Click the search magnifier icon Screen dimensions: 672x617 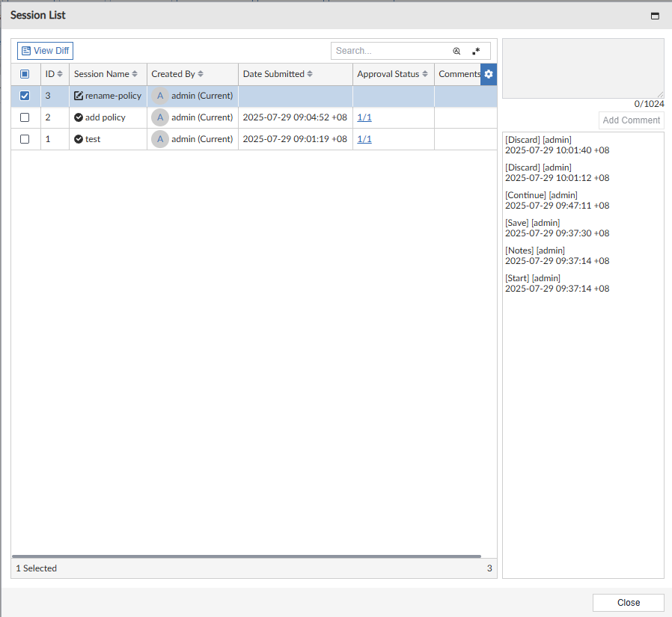tap(456, 51)
